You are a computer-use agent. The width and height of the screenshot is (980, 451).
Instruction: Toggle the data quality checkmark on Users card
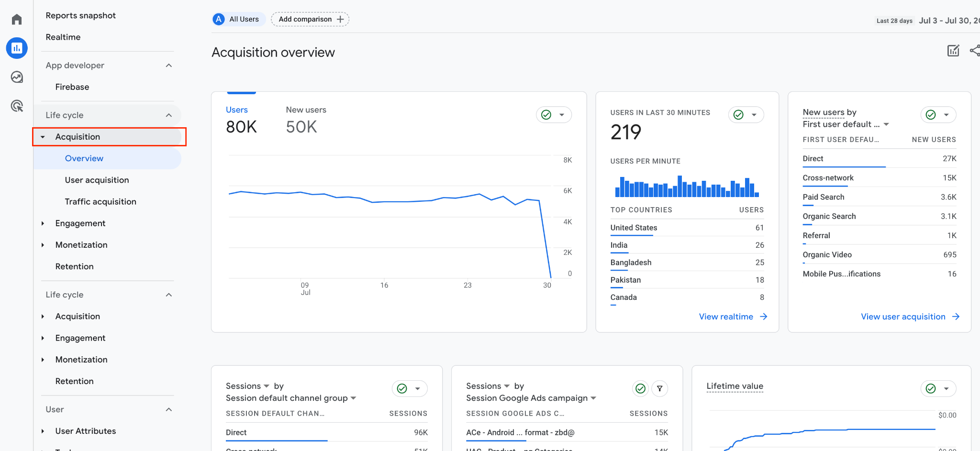pyautogui.click(x=546, y=115)
